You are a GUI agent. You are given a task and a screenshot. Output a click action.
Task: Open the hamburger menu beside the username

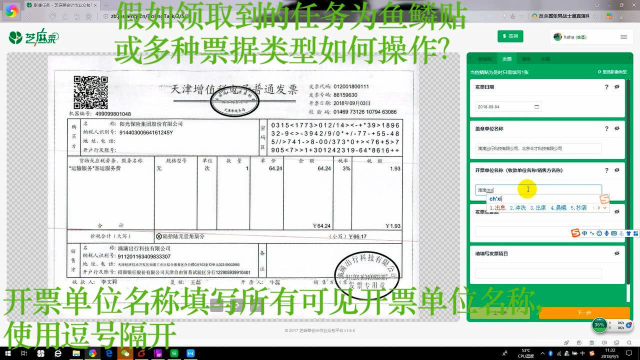click(x=624, y=37)
